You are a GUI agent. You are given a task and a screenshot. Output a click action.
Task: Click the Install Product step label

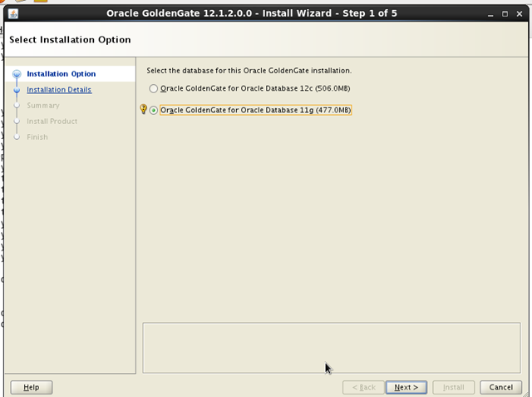(52, 122)
